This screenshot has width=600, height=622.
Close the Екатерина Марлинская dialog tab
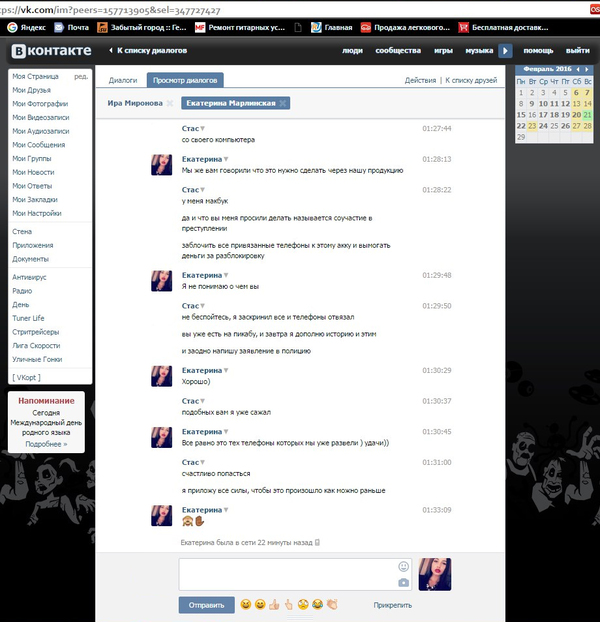(x=283, y=103)
